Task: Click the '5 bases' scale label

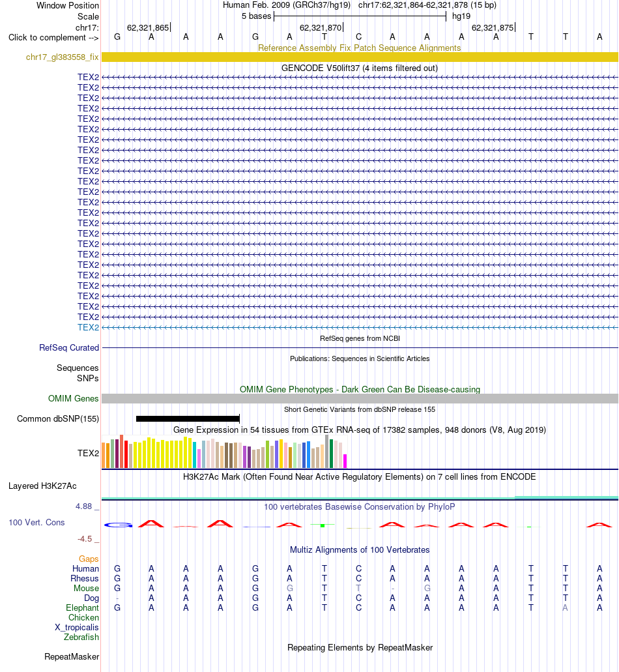Action: [x=256, y=16]
